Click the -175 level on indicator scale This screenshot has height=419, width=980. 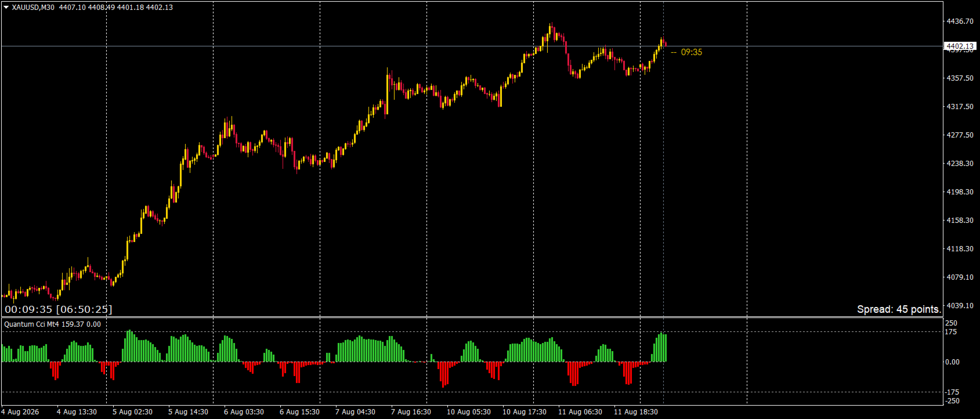[x=952, y=392]
